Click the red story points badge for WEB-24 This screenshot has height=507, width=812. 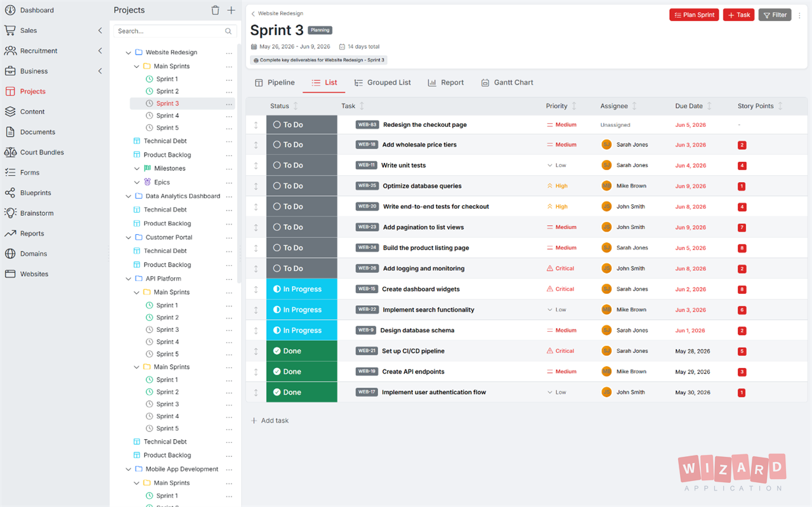(x=742, y=248)
